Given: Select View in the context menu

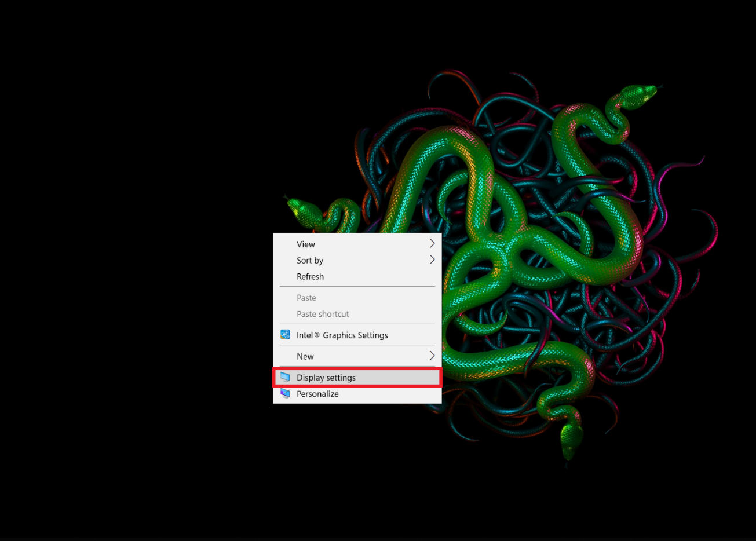Looking at the screenshot, I should 306,244.
